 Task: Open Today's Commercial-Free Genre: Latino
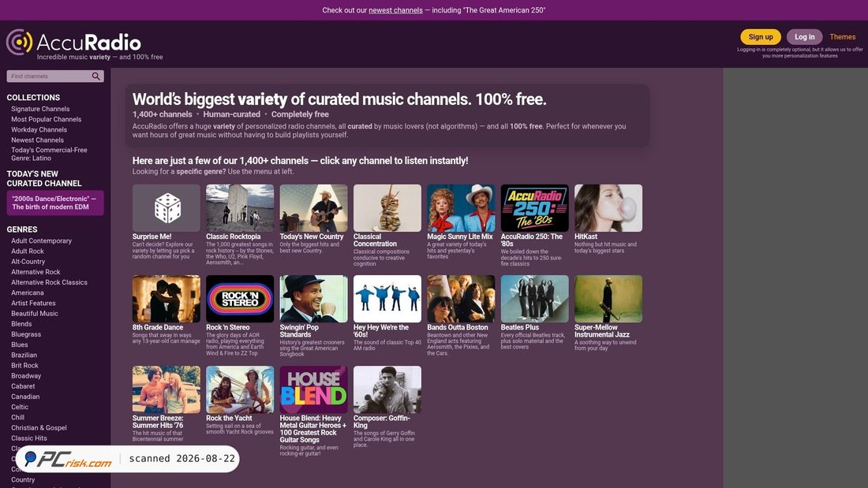[x=49, y=154]
